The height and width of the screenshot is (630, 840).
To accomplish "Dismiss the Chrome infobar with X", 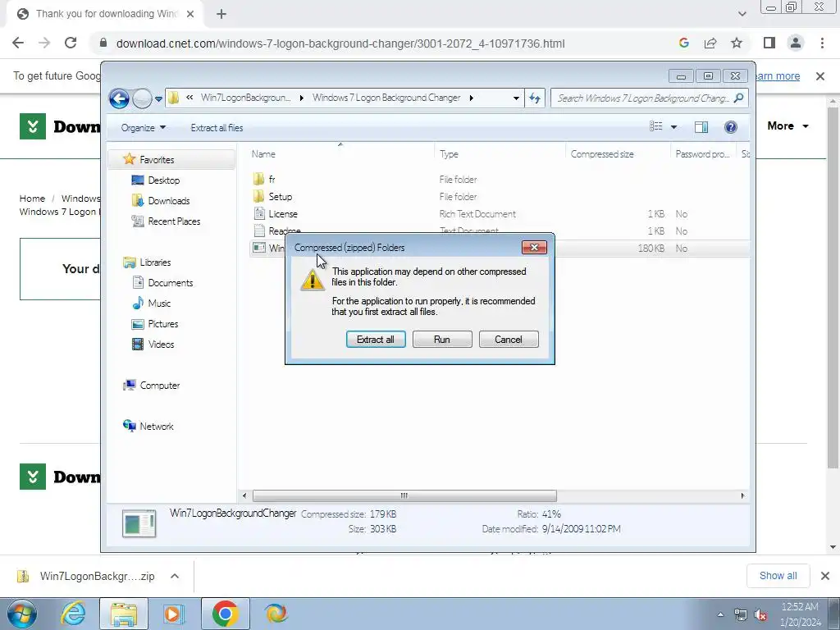I will tap(820, 76).
